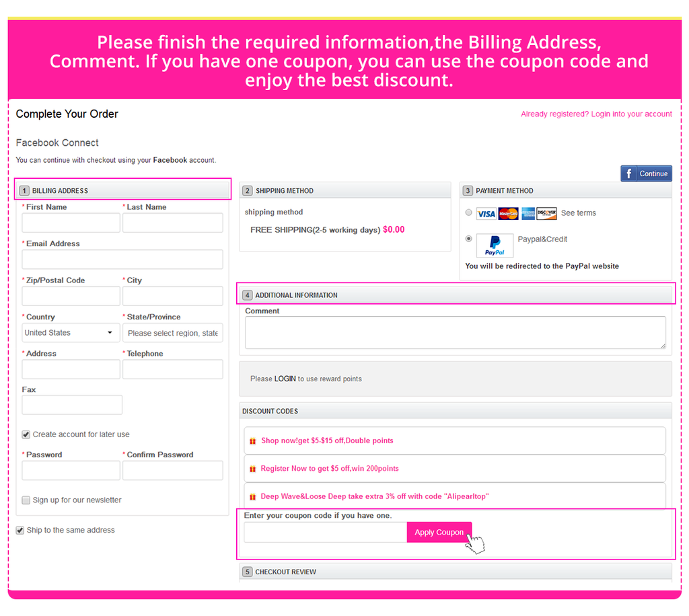Toggle Ship to the same address checkbox
This screenshot has height=616, width=689.
tap(20, 531)
